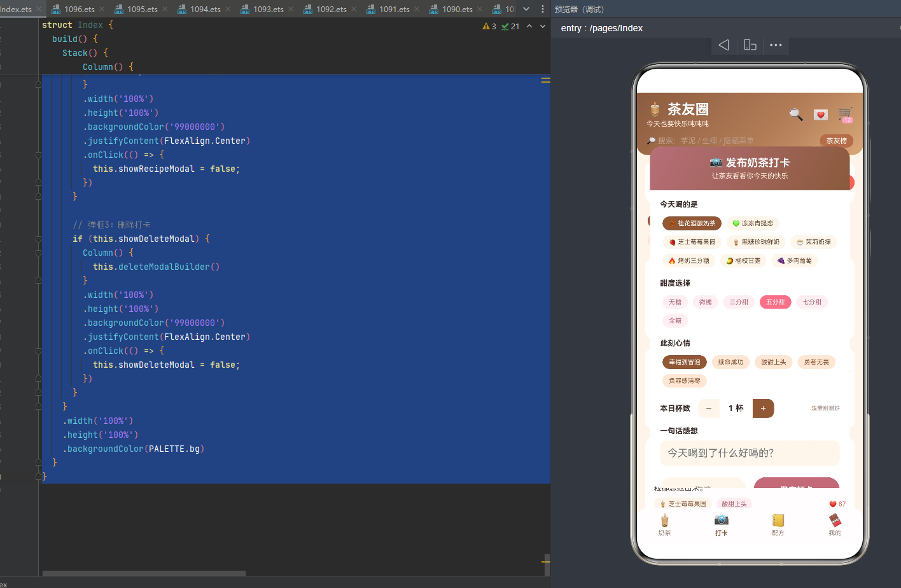Open the editor tab options menu
901x588 pixels.
pos(542,9)
